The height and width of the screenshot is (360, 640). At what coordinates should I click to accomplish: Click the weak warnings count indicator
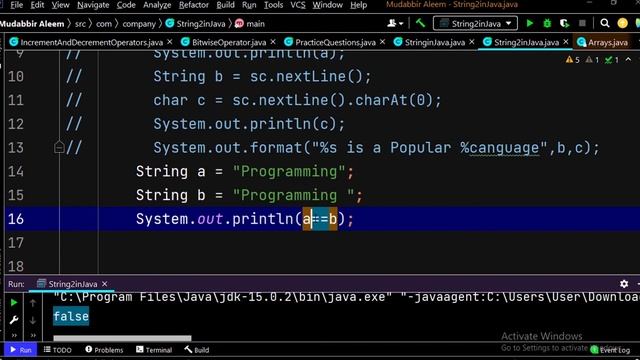click(x=592, y=60)
